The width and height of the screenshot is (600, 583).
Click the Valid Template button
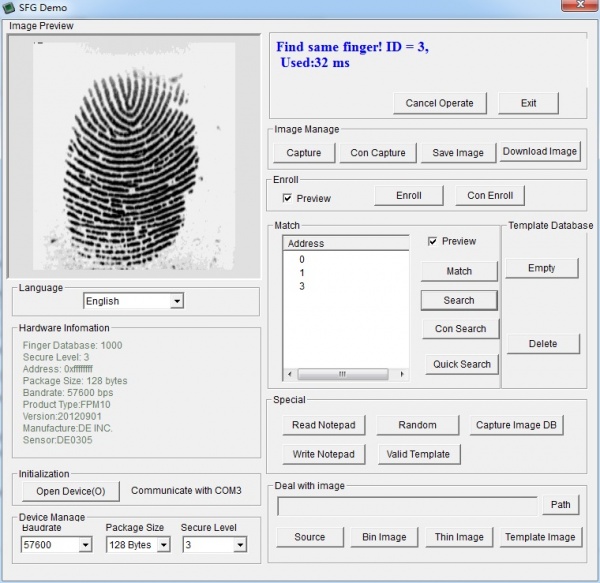(419, 454)
